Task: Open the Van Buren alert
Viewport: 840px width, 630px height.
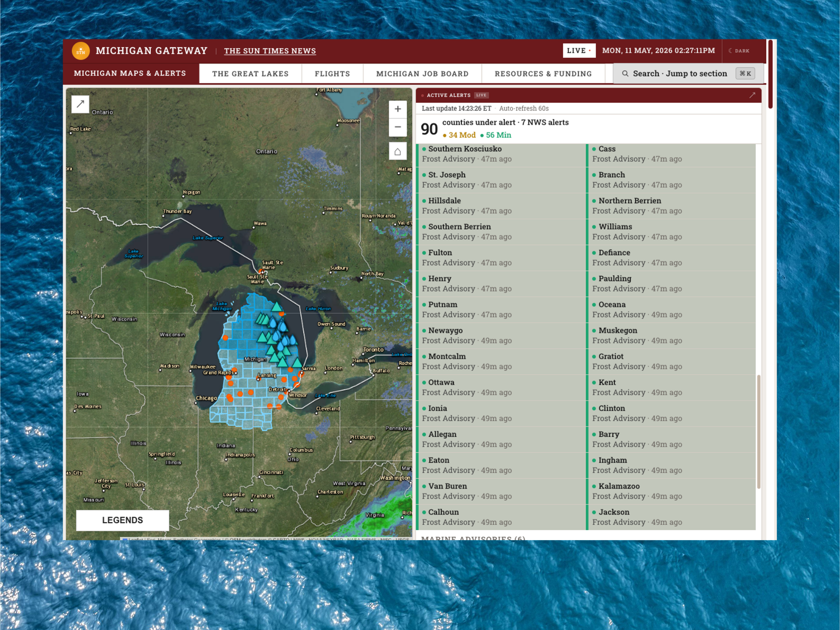Action: coord(501,492)
